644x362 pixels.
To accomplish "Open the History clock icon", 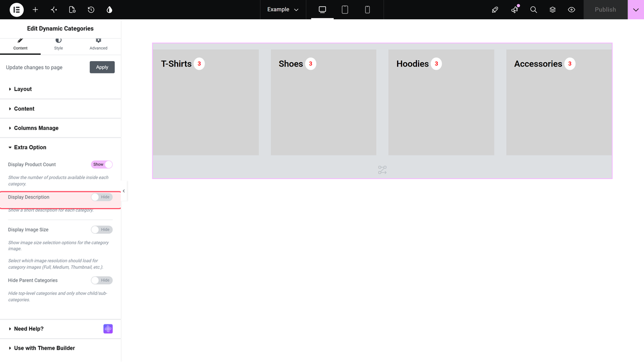I will click(91, 10).
